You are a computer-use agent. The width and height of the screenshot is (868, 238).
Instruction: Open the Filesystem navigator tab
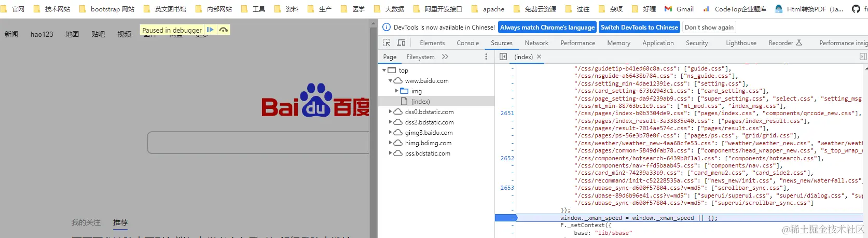click(420, 57)
